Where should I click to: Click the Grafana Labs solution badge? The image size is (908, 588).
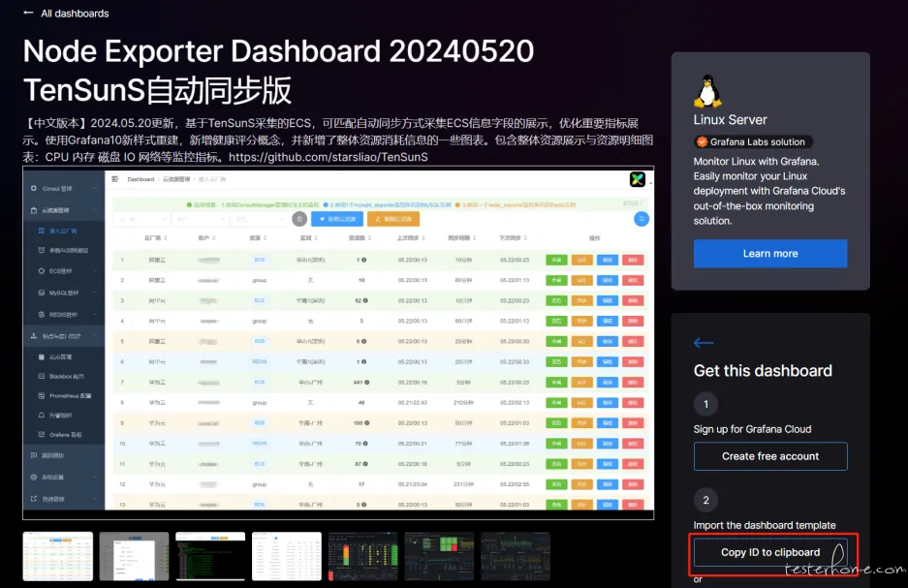coord(753,141)
